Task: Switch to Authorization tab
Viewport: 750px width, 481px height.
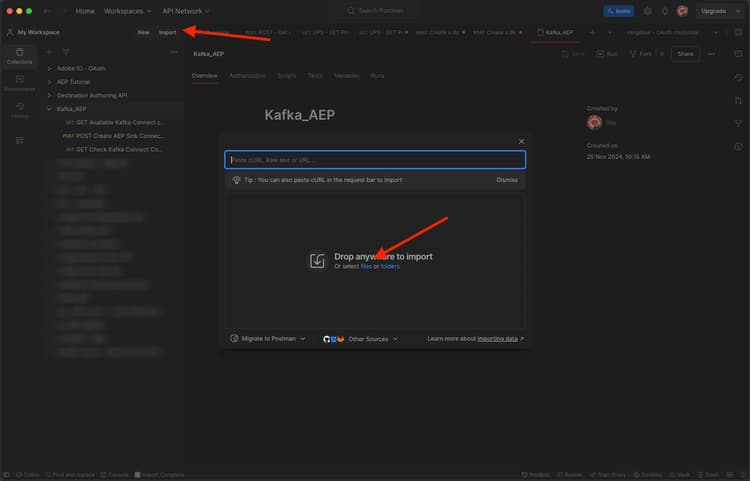Action: point(247,76)
